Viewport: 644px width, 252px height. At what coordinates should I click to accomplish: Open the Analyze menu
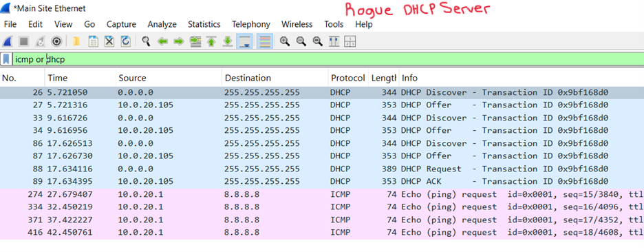click(x=162, y=24)
